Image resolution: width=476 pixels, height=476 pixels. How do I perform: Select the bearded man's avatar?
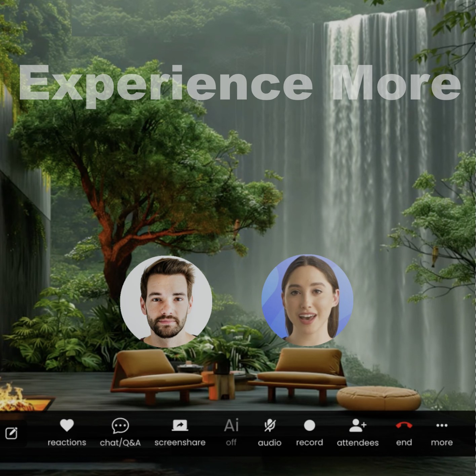[166, 302]
